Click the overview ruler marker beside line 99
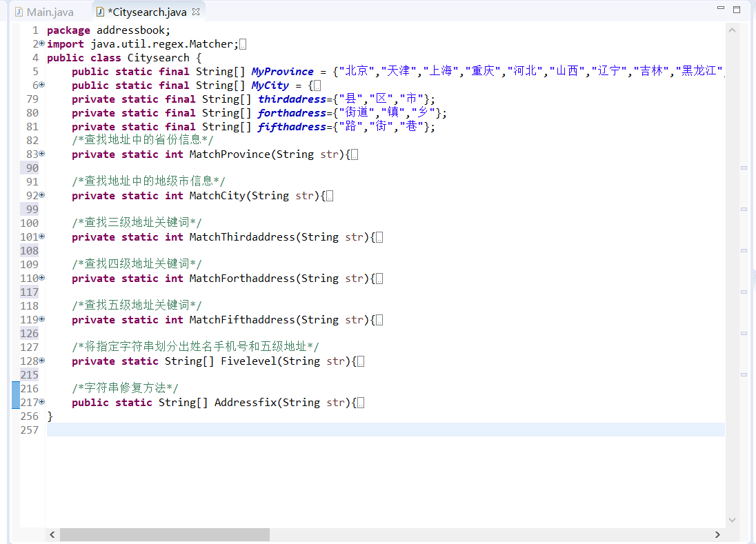The image size is (756, 544). coord(744,209)
